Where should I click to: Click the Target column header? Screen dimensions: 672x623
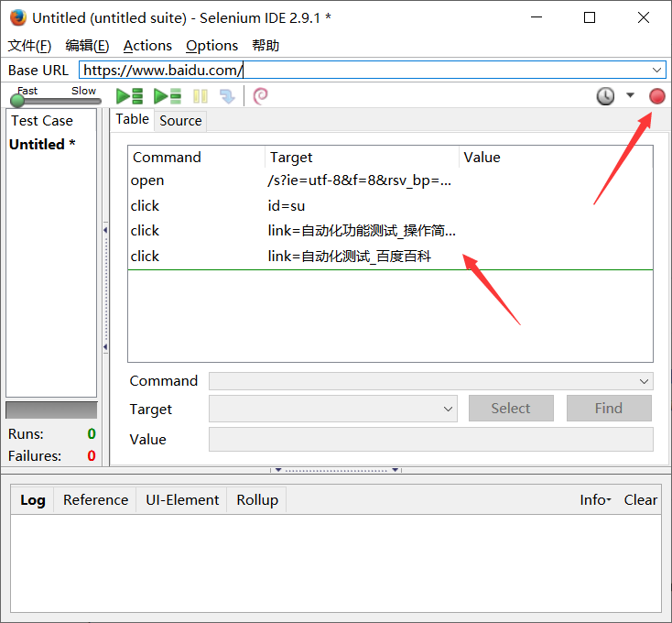coord(363,157)
